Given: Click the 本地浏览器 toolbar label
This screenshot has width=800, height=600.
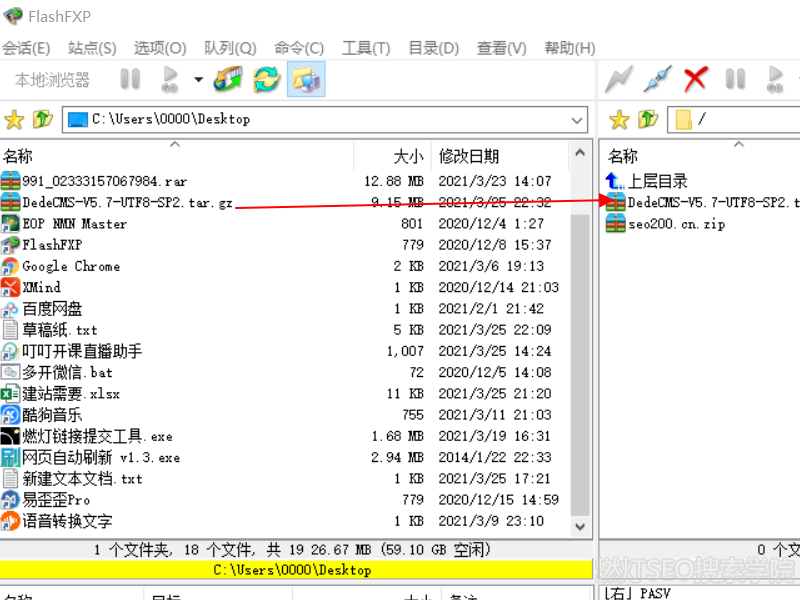Looking at the screenshot, I should coord(52,80).
